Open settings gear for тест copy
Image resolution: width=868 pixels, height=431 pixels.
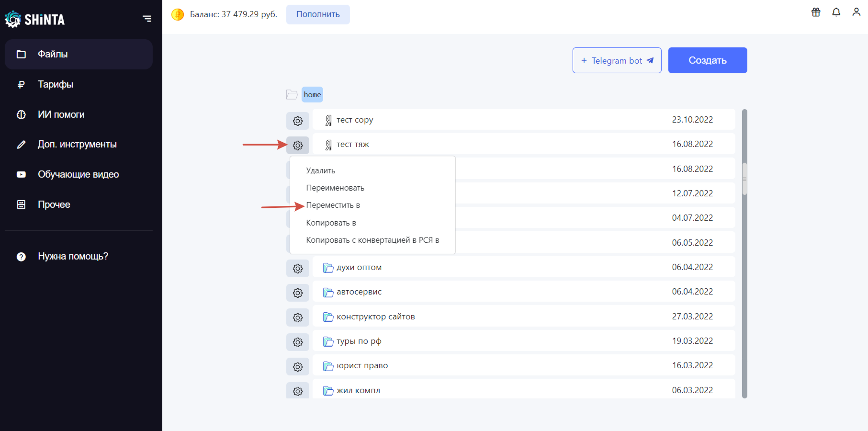(298, 121)
